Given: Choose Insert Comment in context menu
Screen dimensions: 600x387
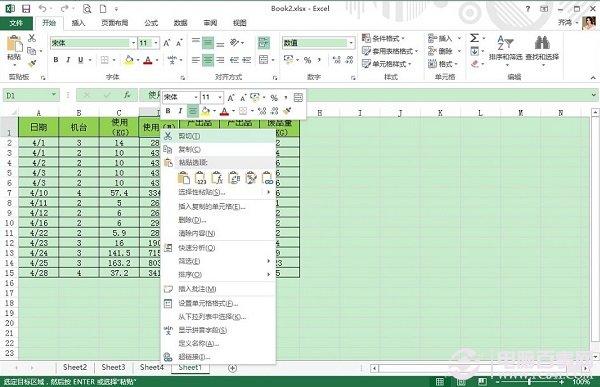Looking at the screenshot, I should (x=218, y=289).
